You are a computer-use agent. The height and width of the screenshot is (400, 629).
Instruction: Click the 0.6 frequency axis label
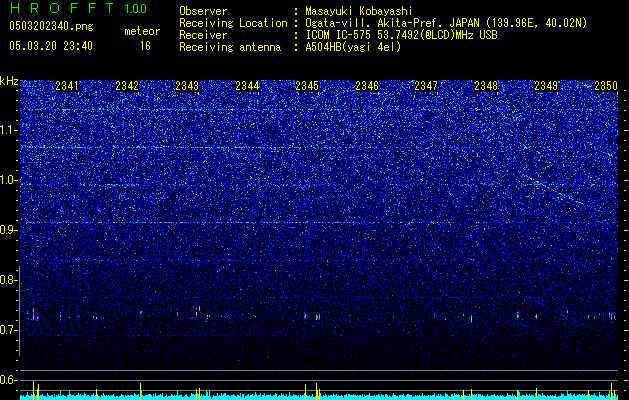[9, 380]
